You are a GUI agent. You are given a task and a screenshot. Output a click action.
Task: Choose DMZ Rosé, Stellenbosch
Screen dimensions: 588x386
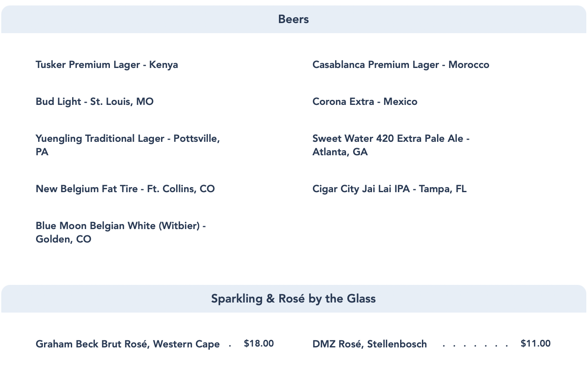pos(369,344)
